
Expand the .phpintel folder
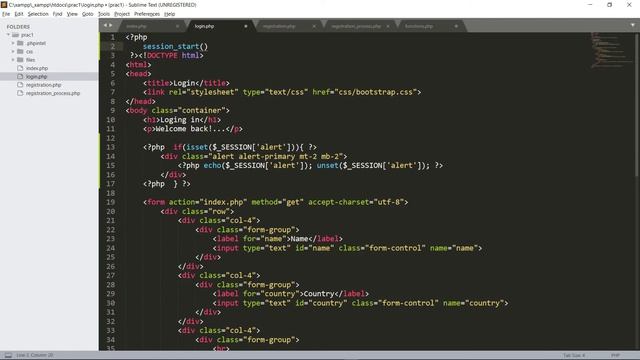tap(13, 43)
